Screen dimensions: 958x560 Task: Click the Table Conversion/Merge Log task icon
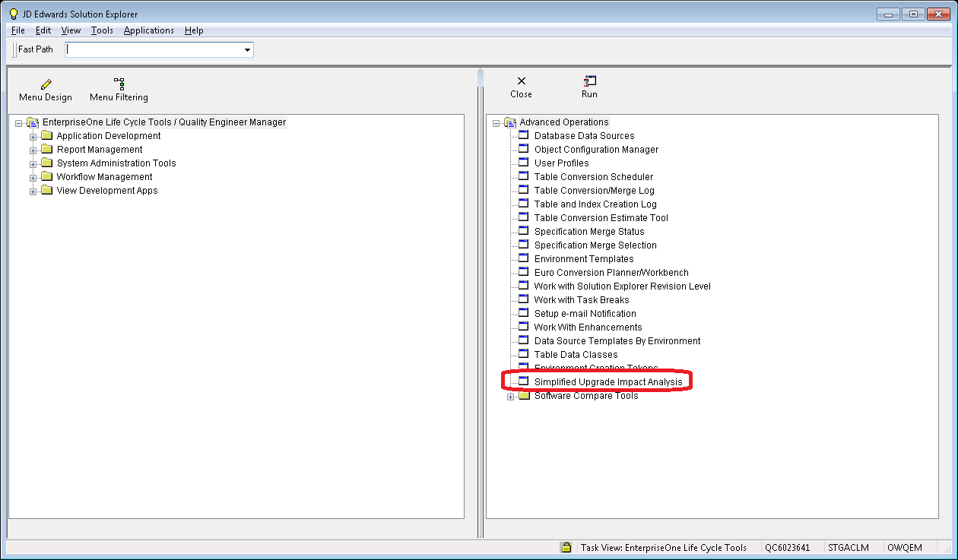(x=523, y=190)
